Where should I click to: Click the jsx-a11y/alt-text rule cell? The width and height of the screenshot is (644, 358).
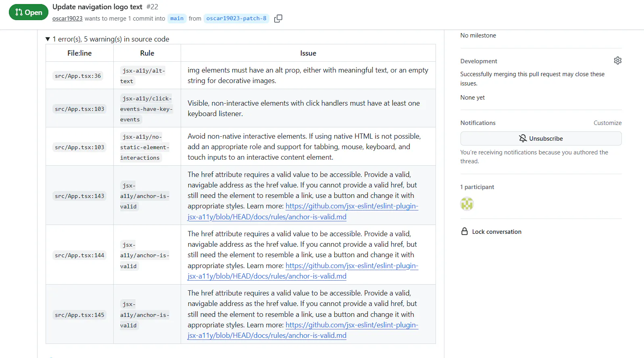pos(147,76)
